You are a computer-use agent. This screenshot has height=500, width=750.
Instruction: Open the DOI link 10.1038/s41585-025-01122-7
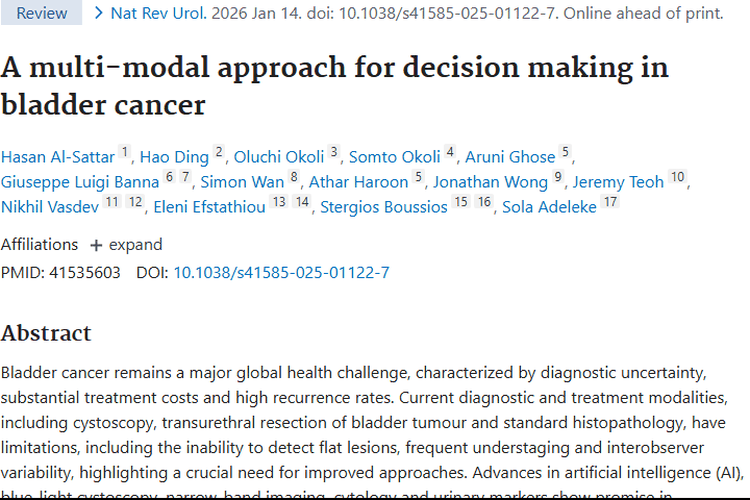click(281, 272)
